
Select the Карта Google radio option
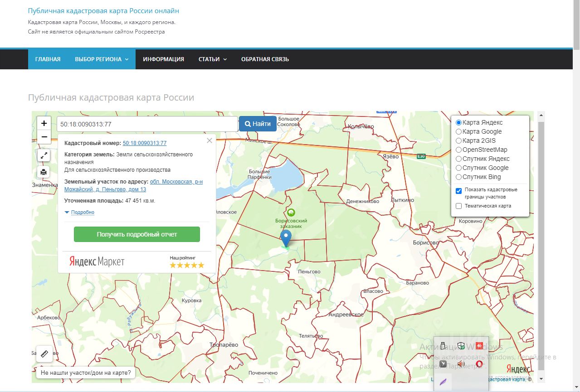pos(458,131)
